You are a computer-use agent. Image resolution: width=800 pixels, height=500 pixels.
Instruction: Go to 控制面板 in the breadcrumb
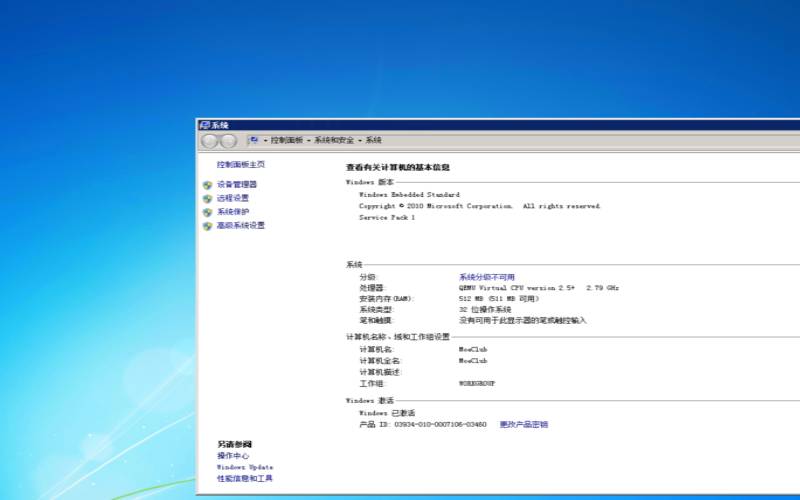287,140
